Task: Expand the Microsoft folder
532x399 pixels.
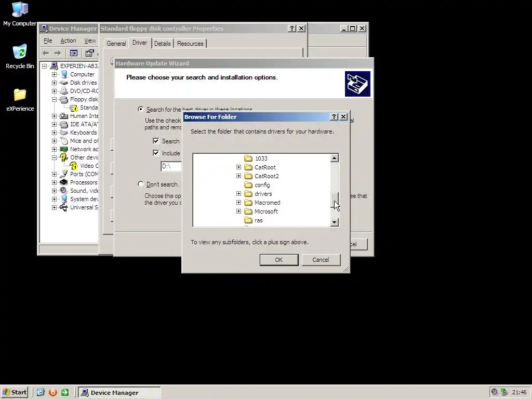Action: click(238, 211)
